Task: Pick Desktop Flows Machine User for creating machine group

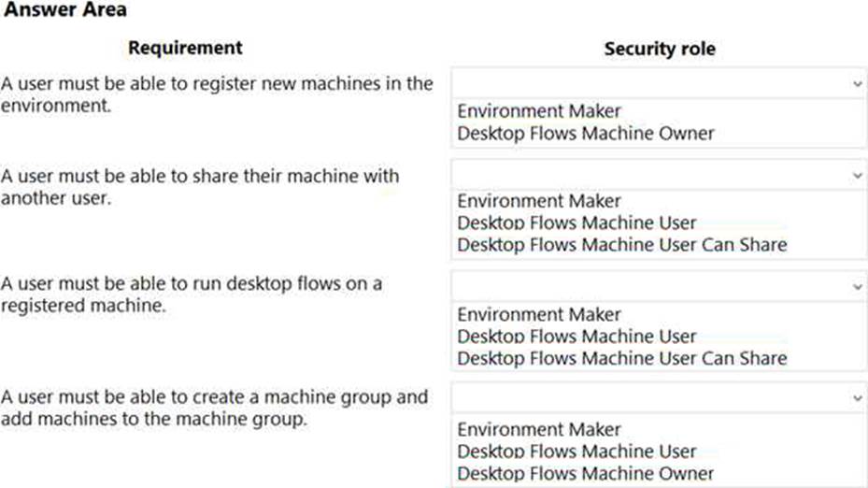Action: click(x=576, y=452)
